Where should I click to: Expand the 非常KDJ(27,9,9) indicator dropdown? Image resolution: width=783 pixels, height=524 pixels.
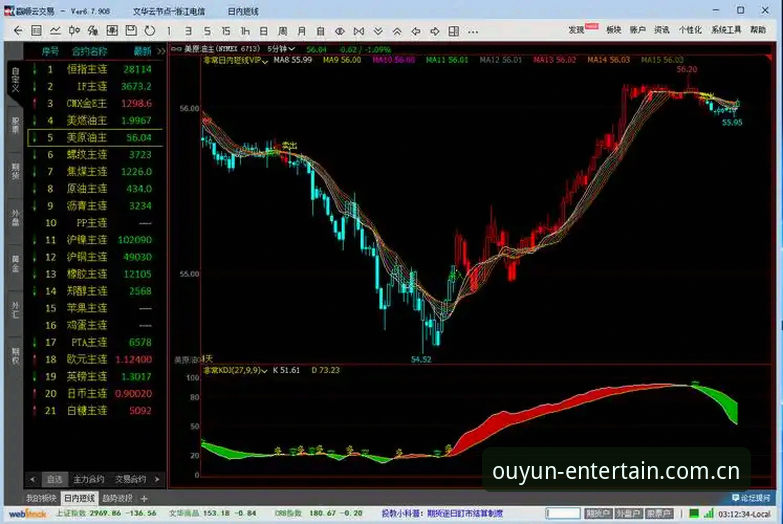[236, 370]
